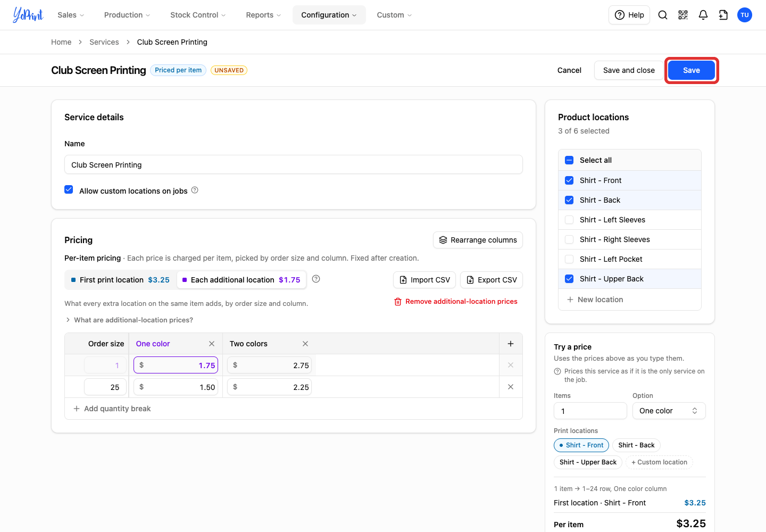766x532 pixels.
Task: Click help icon beside custom locations checkbox
Action: tap(195, 190)
